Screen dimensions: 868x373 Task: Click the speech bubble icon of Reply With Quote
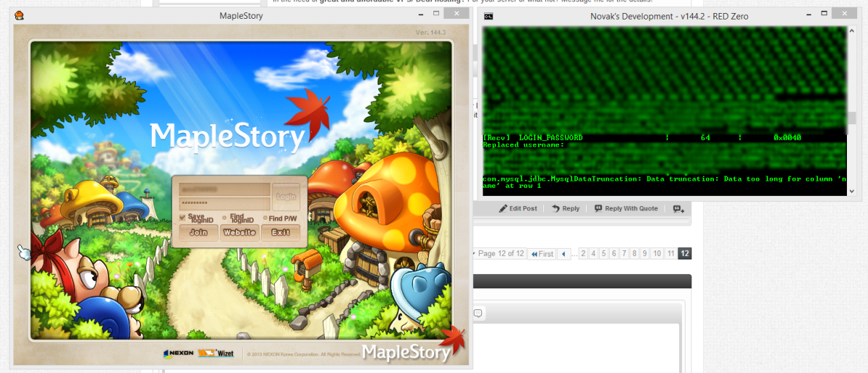(x=599, y=208)
